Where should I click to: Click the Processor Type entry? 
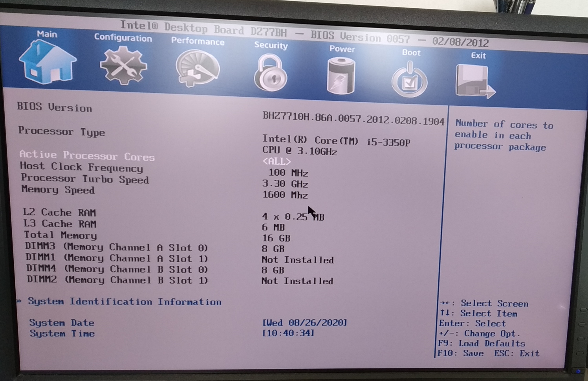(62, 133)
